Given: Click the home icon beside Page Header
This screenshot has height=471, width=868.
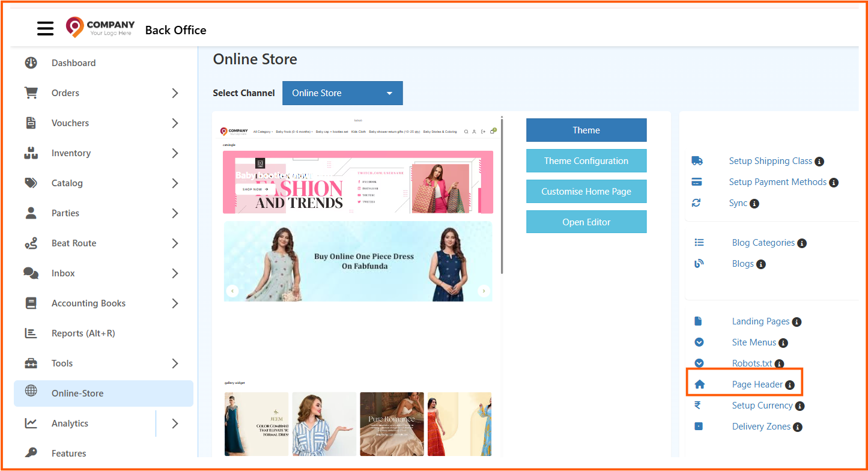Looking at the screenshot, I should [699, 384].
